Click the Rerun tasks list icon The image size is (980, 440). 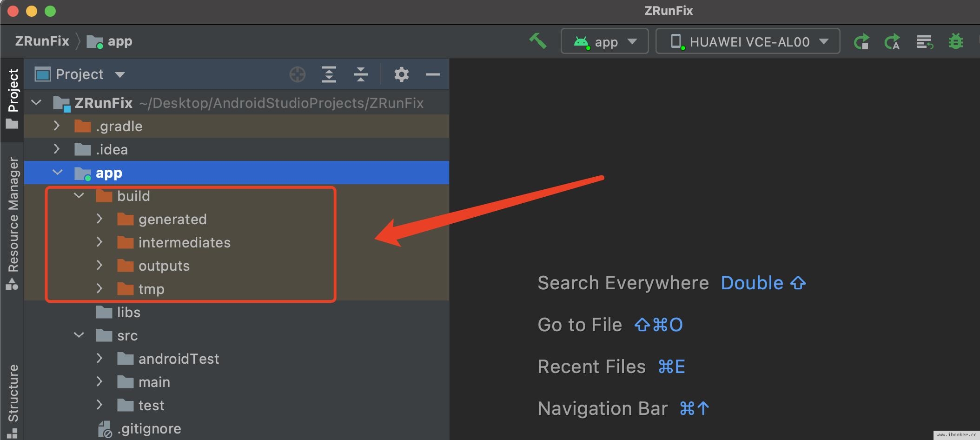coord(925,41)
